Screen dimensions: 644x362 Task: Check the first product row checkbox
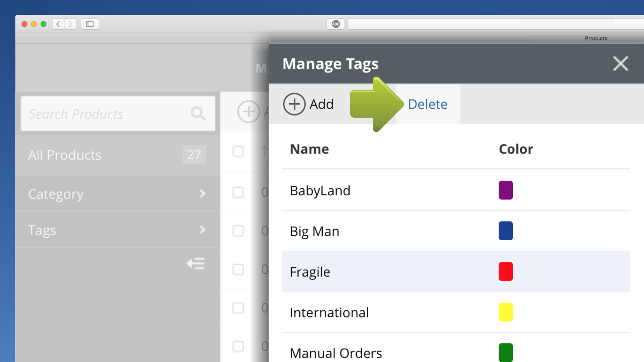click(x=238, y=192)
